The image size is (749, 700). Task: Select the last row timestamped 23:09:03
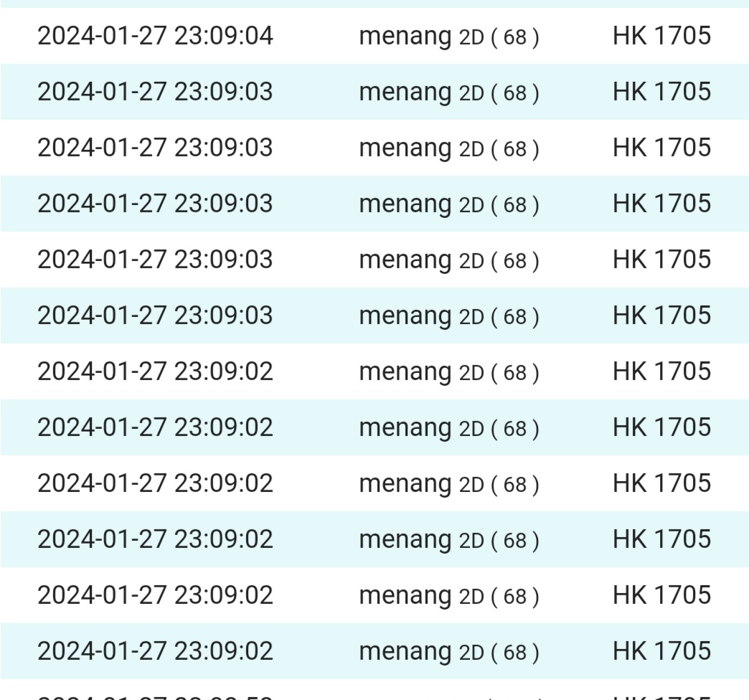tap(155, 316)
